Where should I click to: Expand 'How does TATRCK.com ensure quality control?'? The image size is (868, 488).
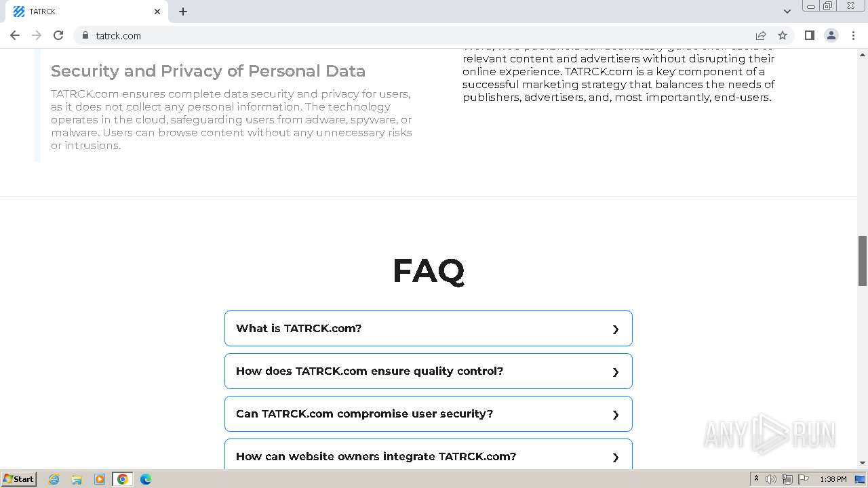click(429, 371)
